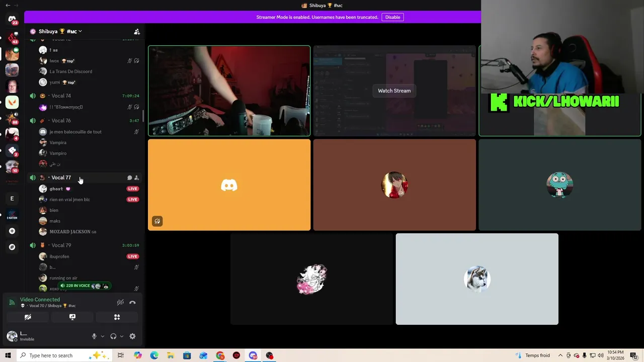Select the orange Discord-logo participant tile

click(x=229, y=185)
